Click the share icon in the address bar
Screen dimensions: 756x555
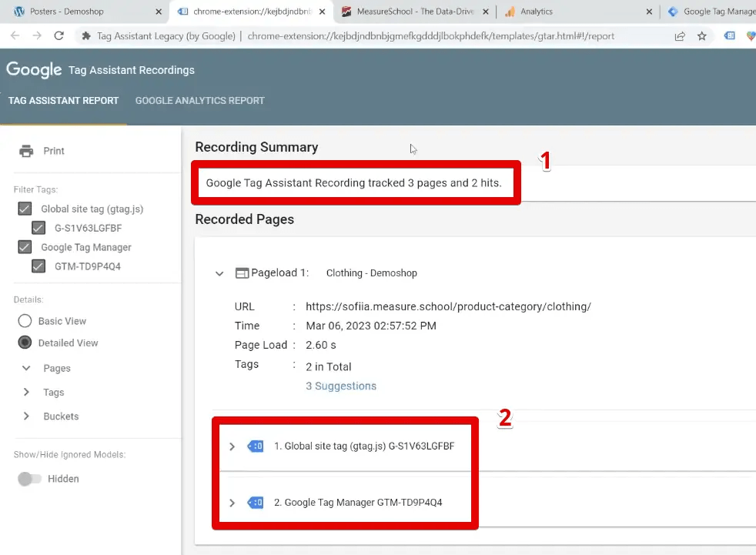pyautogui.click(x=680, y=35)
